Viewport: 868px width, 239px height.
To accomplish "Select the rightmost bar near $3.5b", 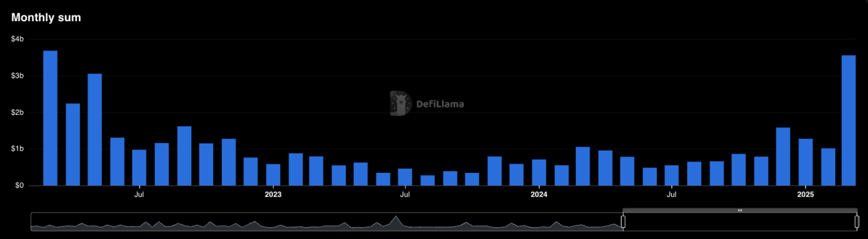I will (x=849, y=121).
